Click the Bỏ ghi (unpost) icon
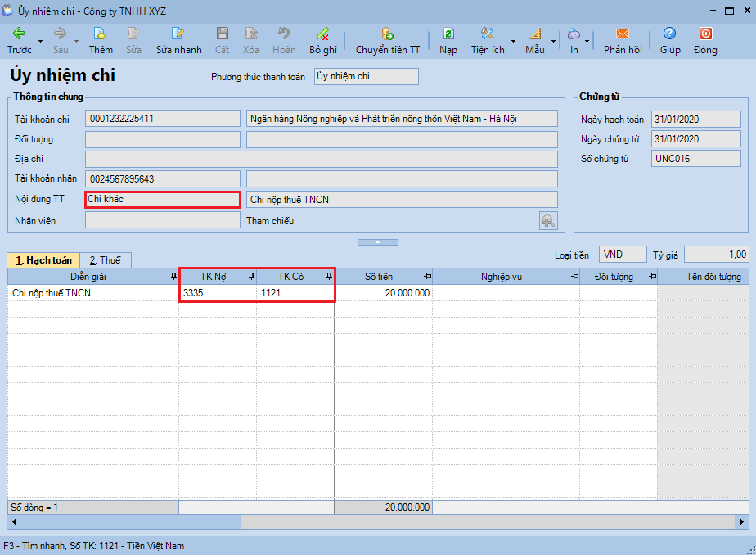Image resolution: width=756 pixels, height=555 pixels. point(323,34)
